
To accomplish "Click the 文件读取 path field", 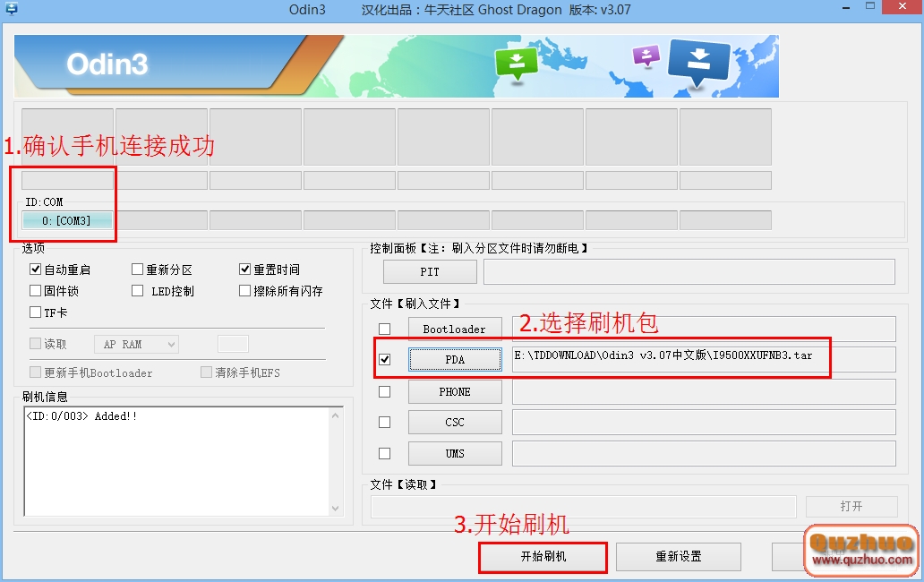I will tap(584, 506).
